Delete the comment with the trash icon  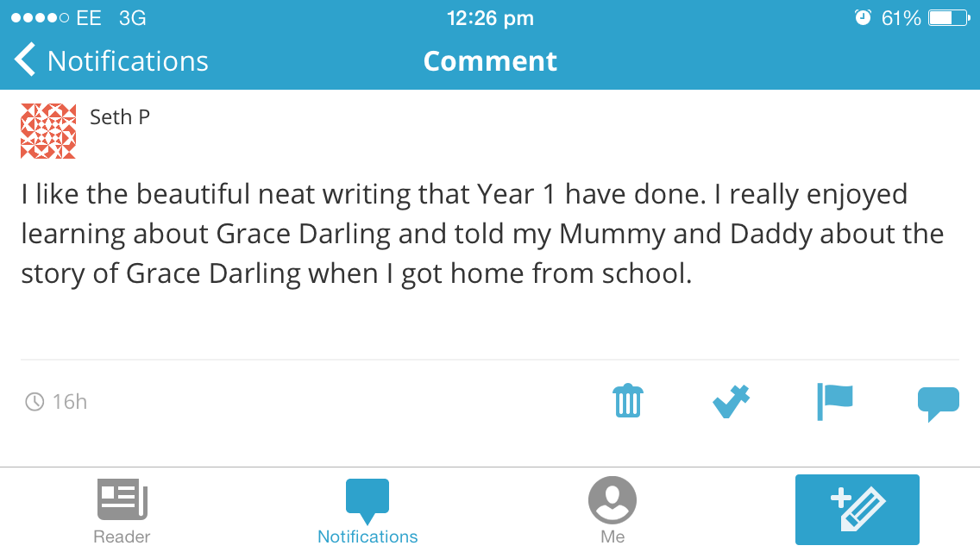[628, 401]
